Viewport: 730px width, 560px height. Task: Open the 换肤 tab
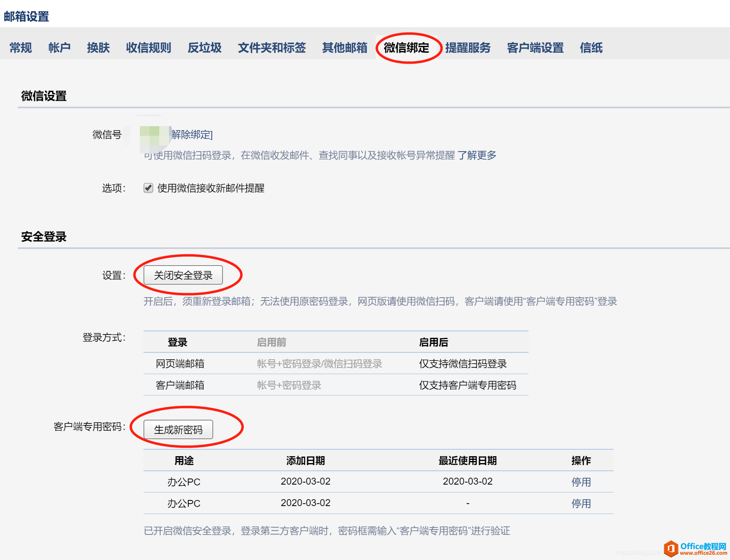[98, 48]
